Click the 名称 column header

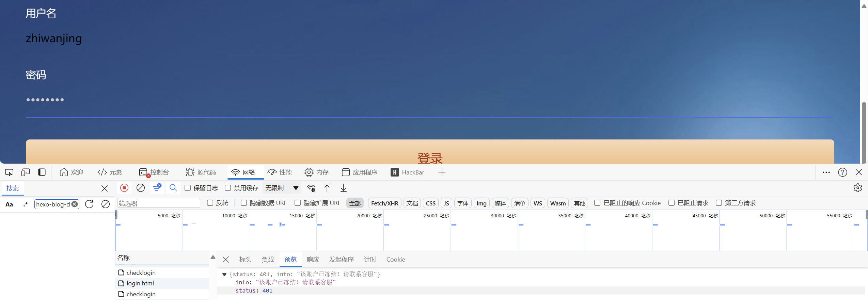pyautogui.click(x=162, y=258)
